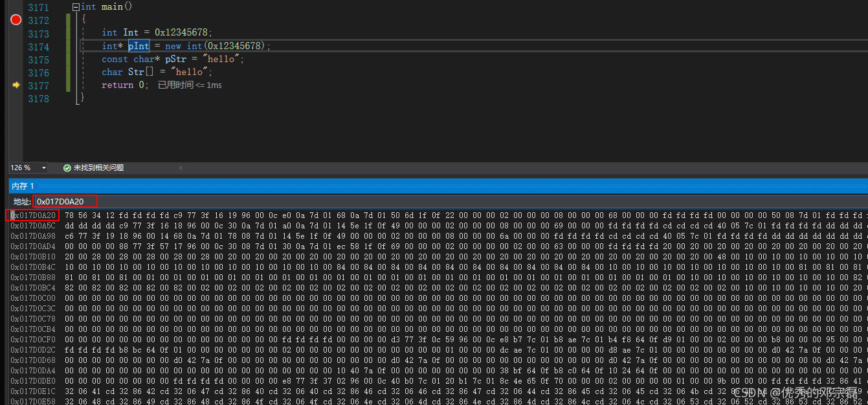Click the green check icon beside 未找到相关问题
Screen dimensions: 868x405
click(67, 168)
